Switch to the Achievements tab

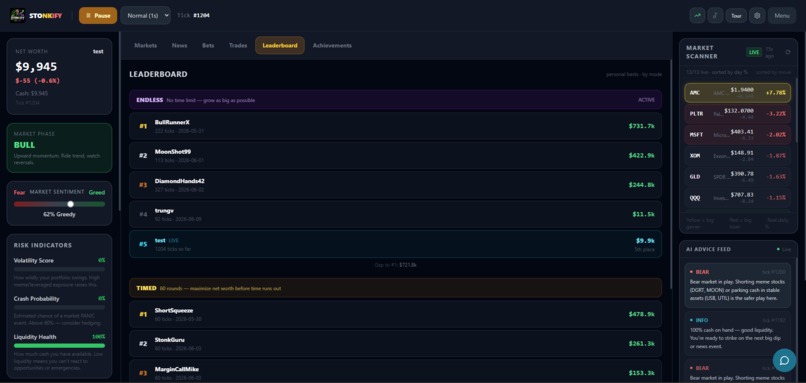click(x=332, y=45)
